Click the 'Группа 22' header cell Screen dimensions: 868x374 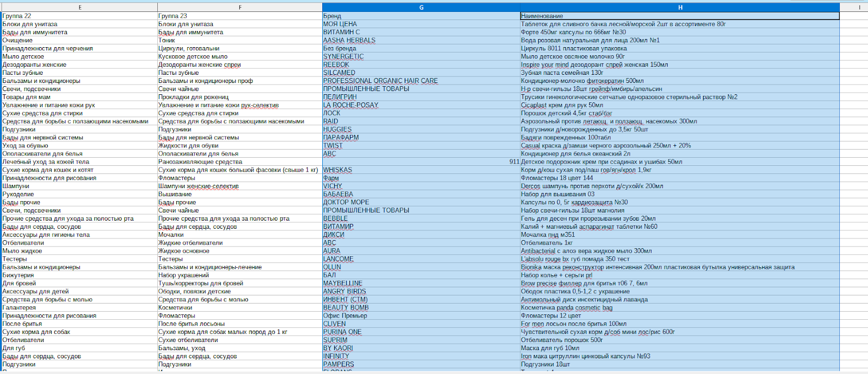80,16
